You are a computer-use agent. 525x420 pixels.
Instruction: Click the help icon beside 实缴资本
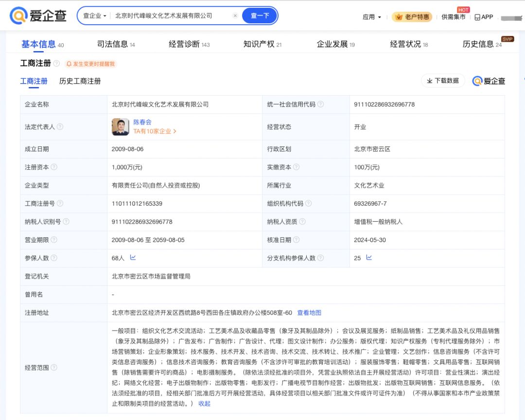pos(297,167)
